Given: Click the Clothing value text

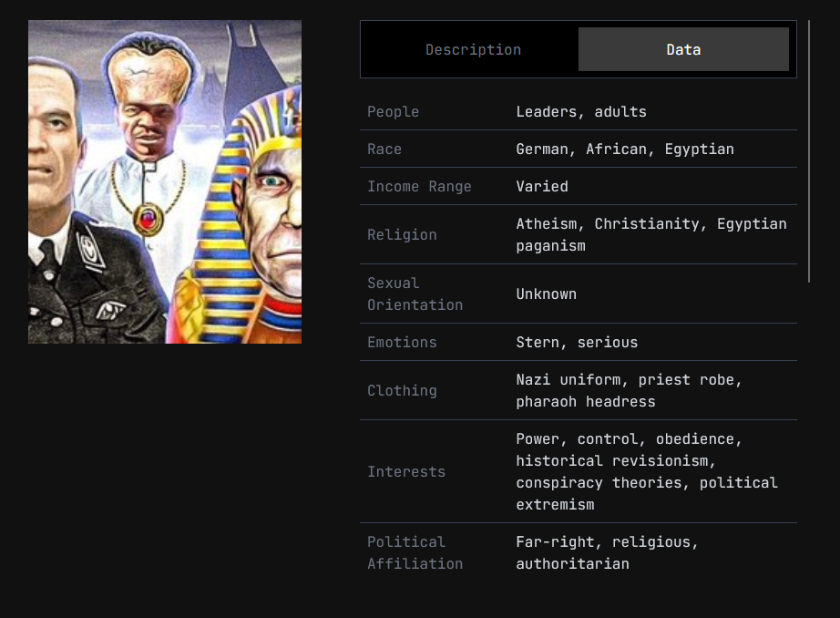Looking at the screenshot, I should 629,391.
